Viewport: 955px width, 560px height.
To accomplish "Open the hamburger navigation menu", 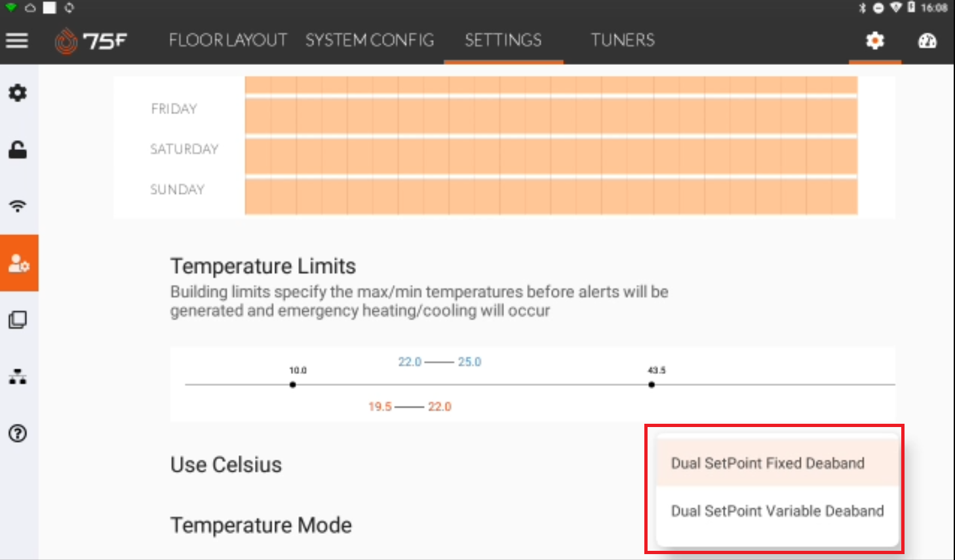I will (16, 40).
